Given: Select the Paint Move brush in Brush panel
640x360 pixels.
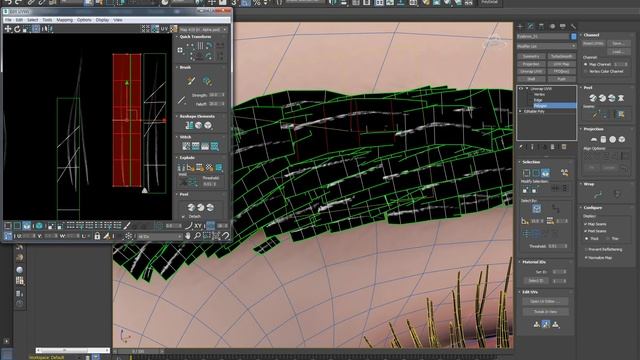Looking at the screenshot, I should pos(191,81).
